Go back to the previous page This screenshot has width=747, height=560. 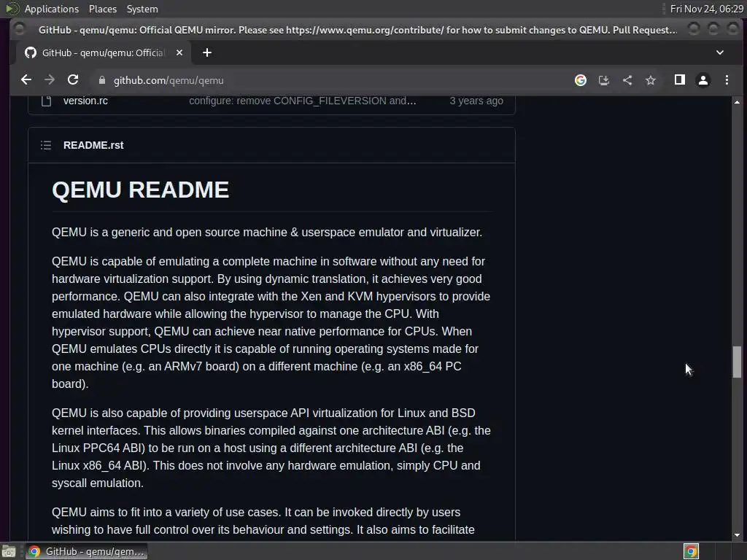click(x=26, y=80)
